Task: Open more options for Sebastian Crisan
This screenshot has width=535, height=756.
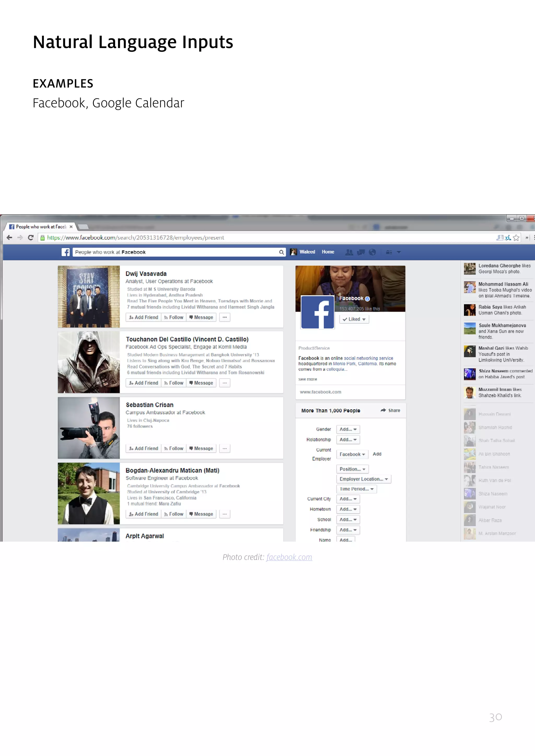Action: tap(225, 448)
